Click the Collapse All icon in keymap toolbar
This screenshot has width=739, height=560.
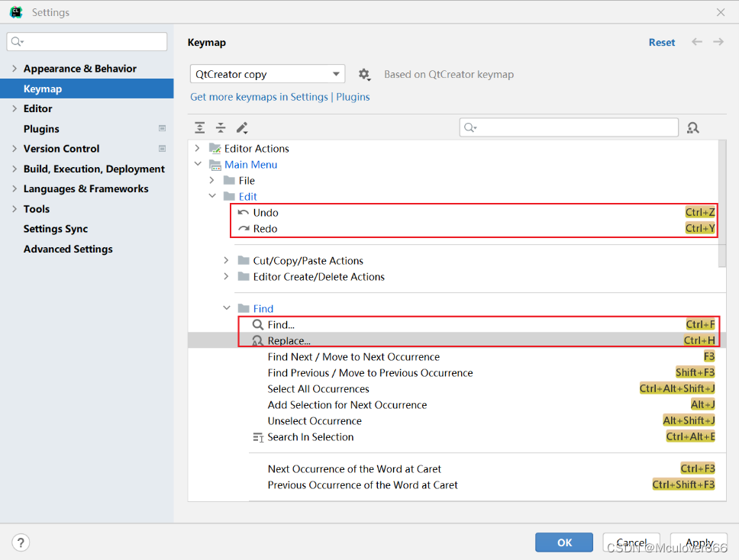click(221, 127)
